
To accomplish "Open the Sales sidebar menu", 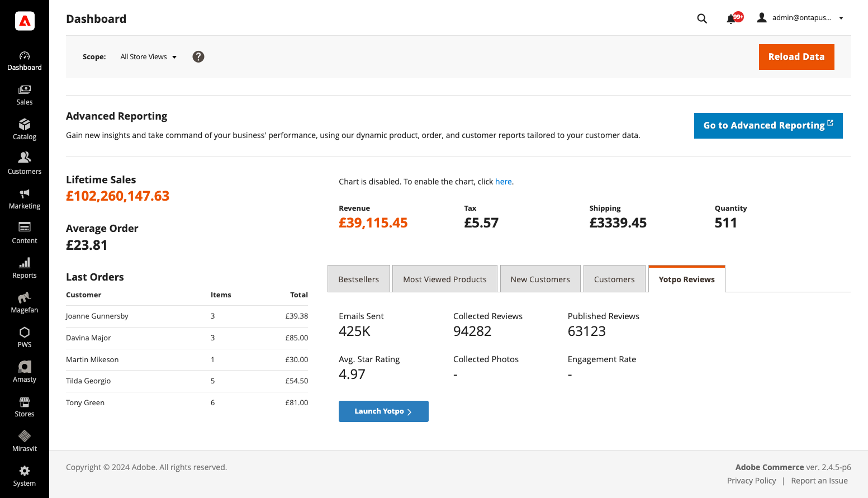I will pos(24,94).
